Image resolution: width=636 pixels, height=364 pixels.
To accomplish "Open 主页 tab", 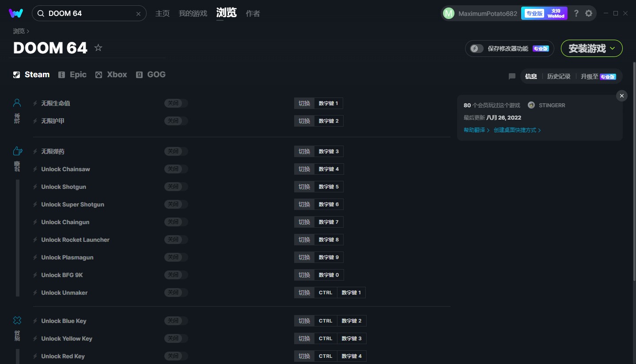I will tap(162, 14).
